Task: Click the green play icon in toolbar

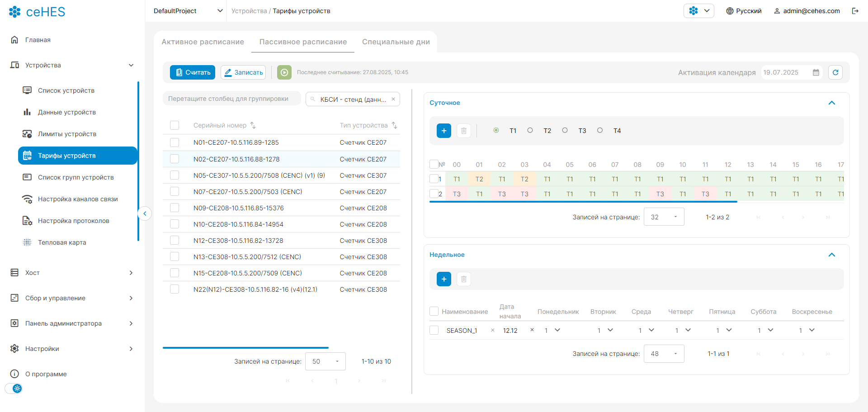Action: 284,72
